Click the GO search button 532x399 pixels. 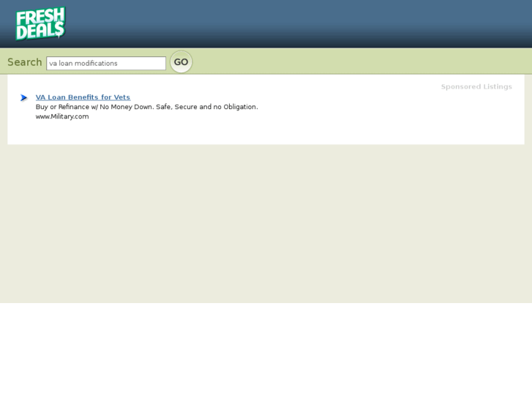pyautogui.click(x=181, y=61)
